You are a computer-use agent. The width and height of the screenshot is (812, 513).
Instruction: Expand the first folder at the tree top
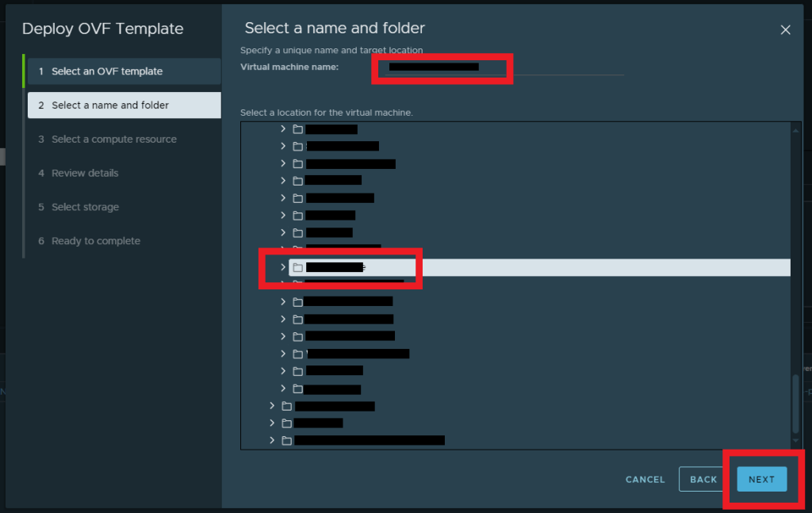click(283, 128)
